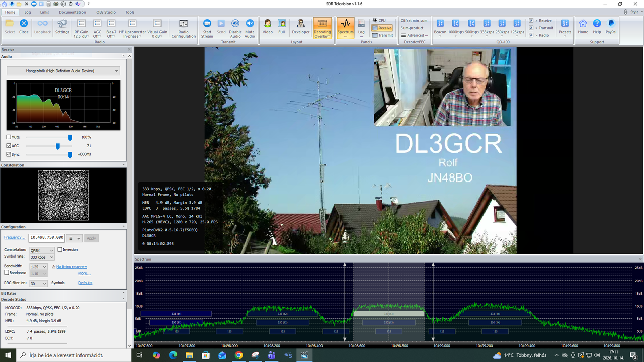Select the Developer layout
This screenshot has height=362, width=644.
click(301, 27)
